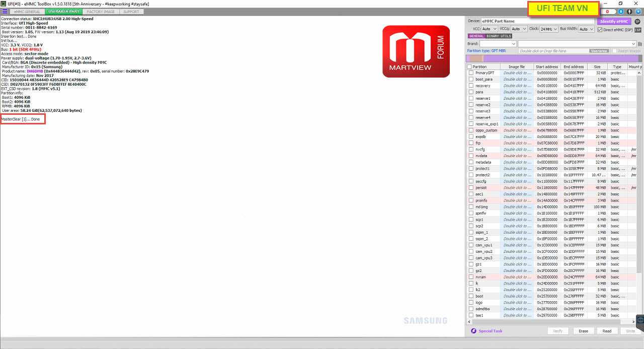Click the Device eMMC Part Name field
The width and height of the screenshot is (644, 349).
tap(537, 21)
